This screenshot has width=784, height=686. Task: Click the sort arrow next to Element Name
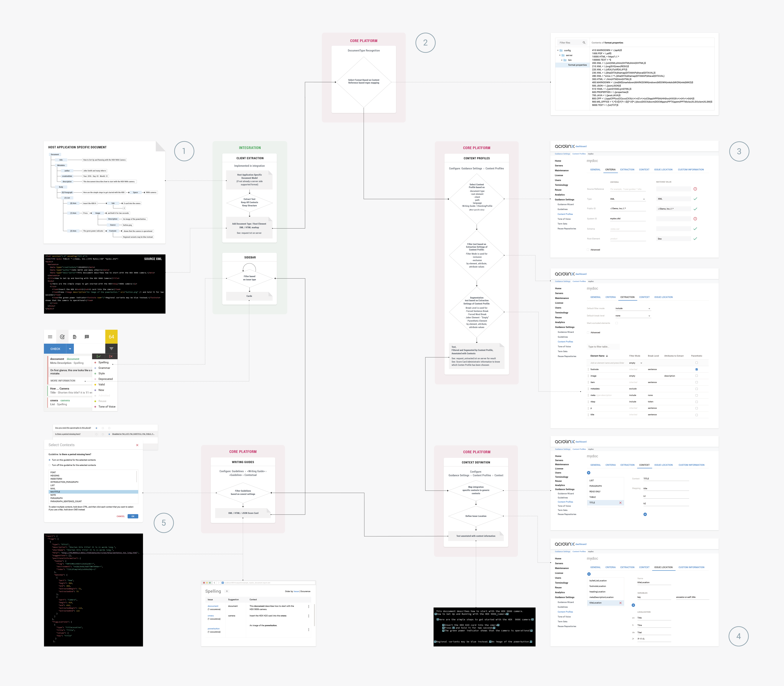[607, 356]
